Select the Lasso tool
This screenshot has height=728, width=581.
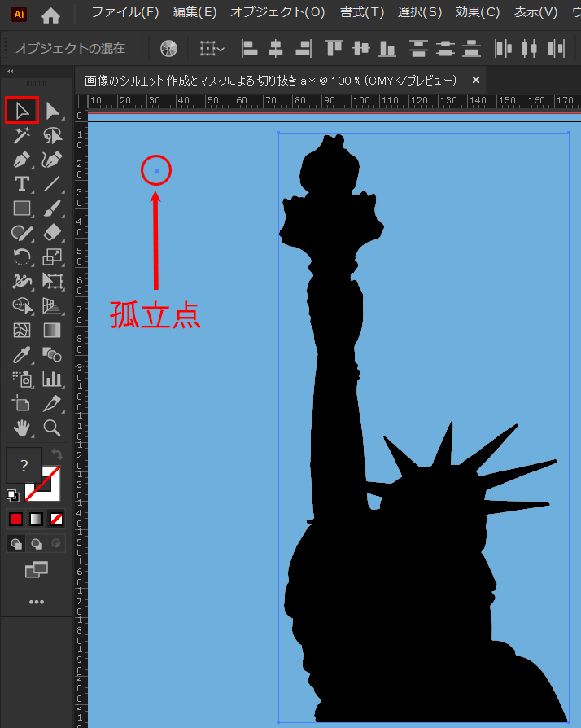tap(52, 135)
